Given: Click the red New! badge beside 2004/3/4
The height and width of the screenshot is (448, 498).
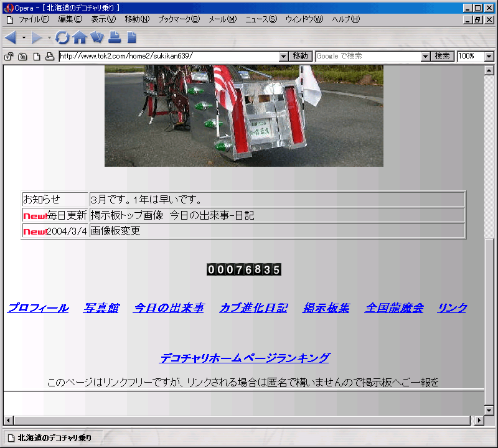Looking at the screenshot, I should point(35,232).
